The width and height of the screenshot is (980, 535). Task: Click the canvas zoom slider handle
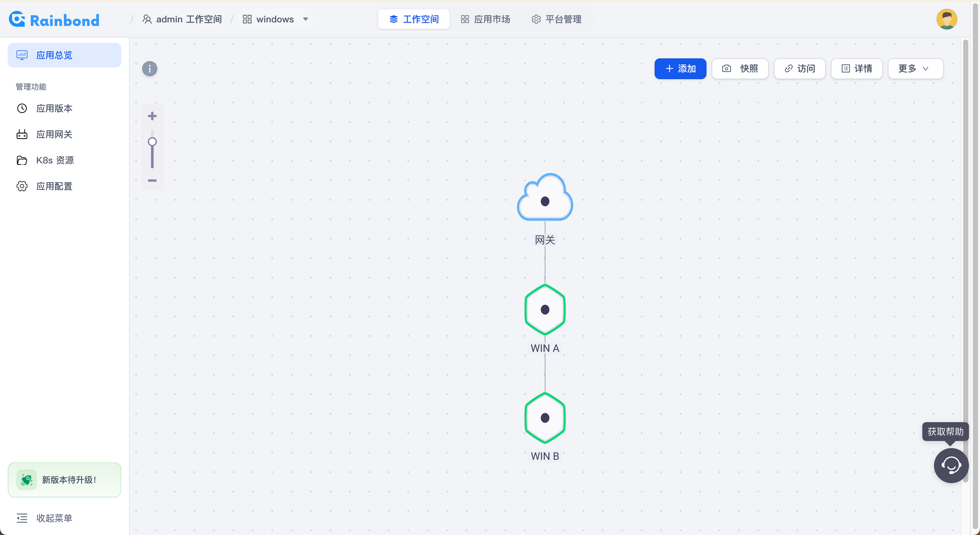click(152, 142)
